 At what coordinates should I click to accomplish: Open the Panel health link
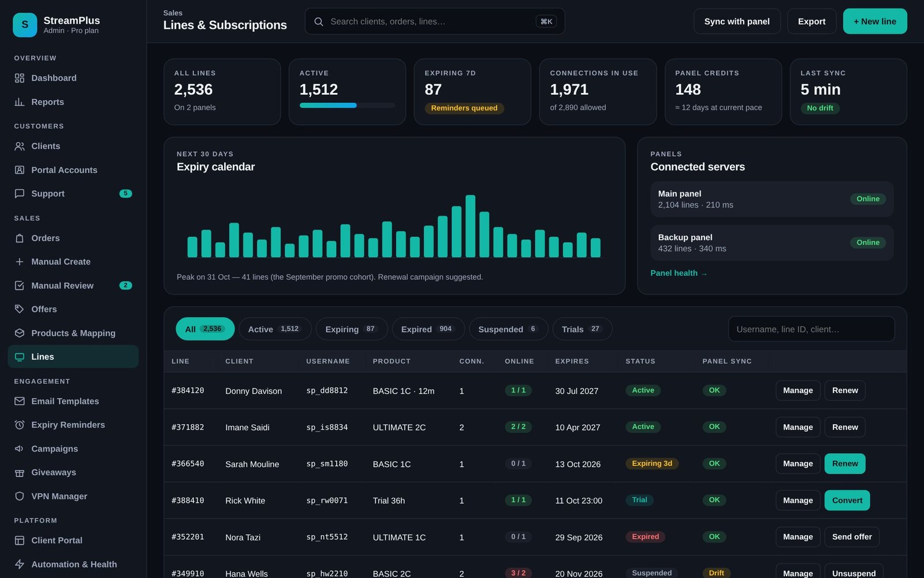tap(679, 273)
